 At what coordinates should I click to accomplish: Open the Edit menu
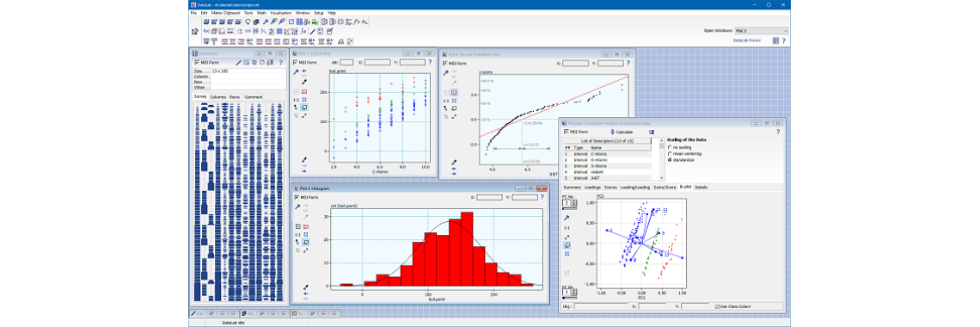pos(204,13)
